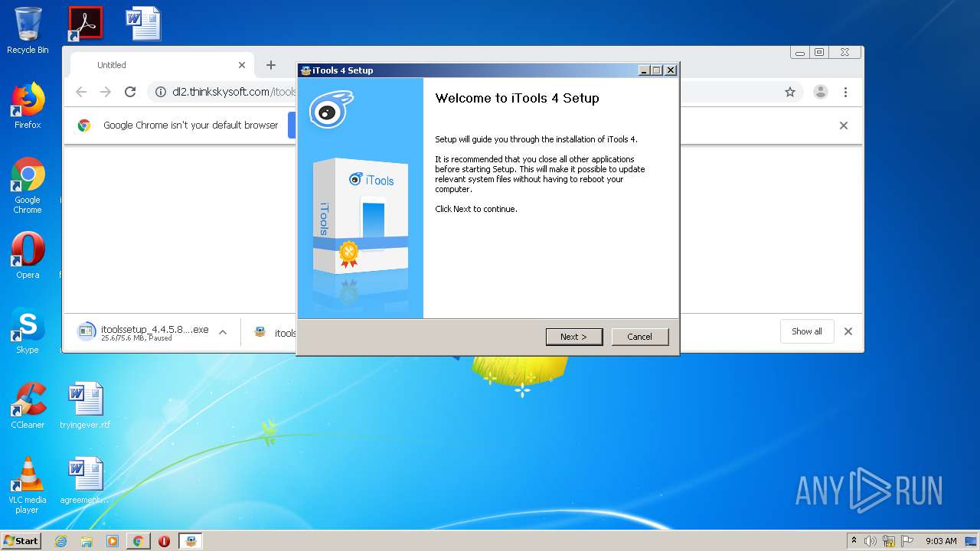Click Chrome's forward arrow
980x551 pixels.
click(x=106, y=92)
